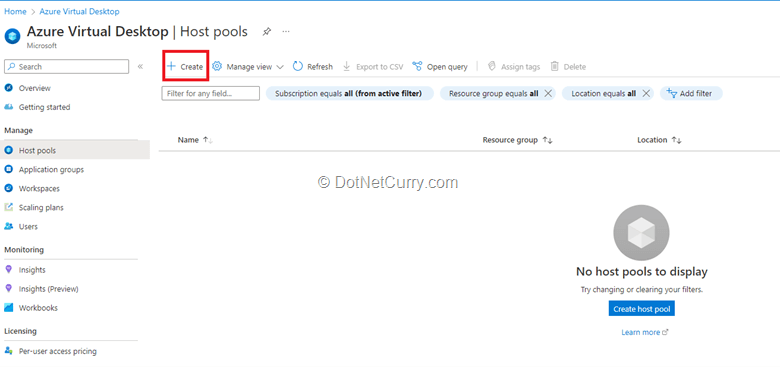Sort by the Location column

coord(659,140)
